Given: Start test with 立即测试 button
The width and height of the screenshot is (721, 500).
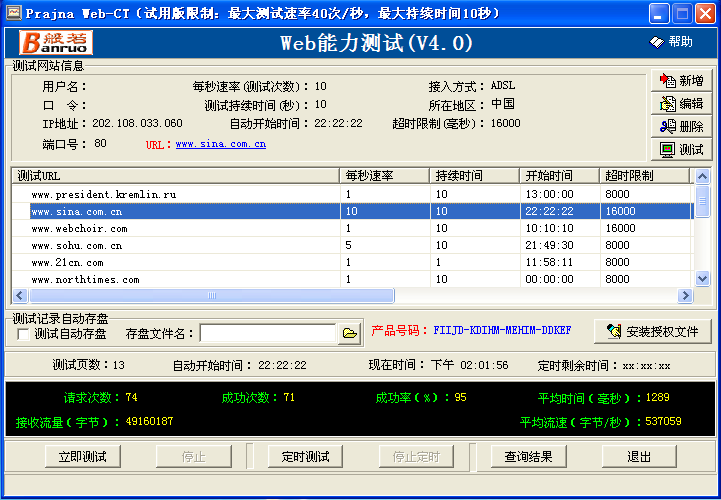Looking at the screenshot, I should (83, 456).
